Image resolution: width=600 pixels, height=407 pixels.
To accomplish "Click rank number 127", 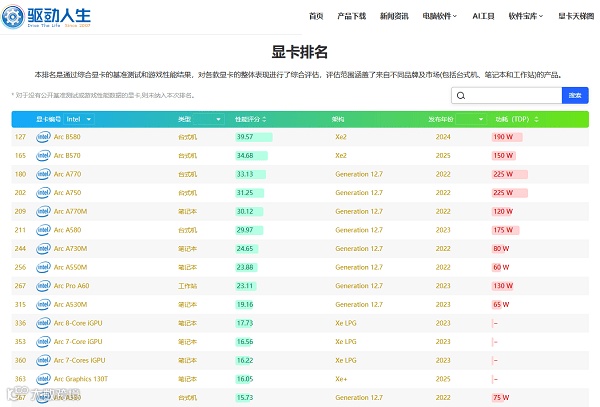I will (20, 137).
